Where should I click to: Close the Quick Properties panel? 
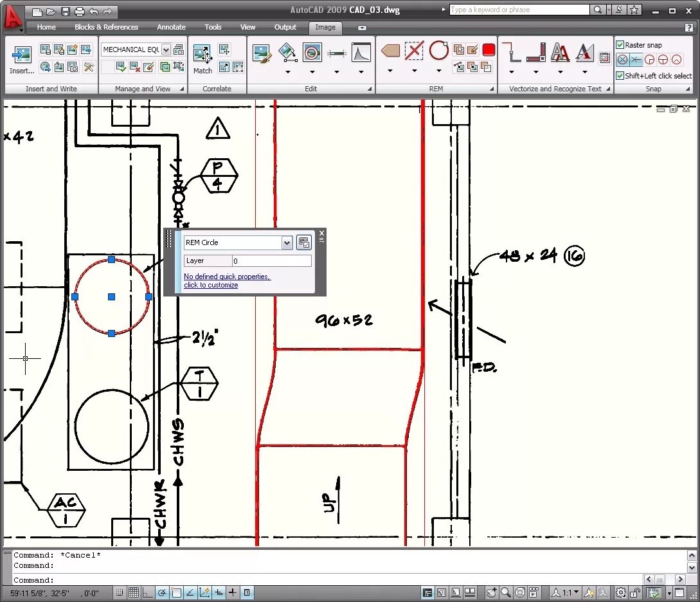click(x=321, y=233)
